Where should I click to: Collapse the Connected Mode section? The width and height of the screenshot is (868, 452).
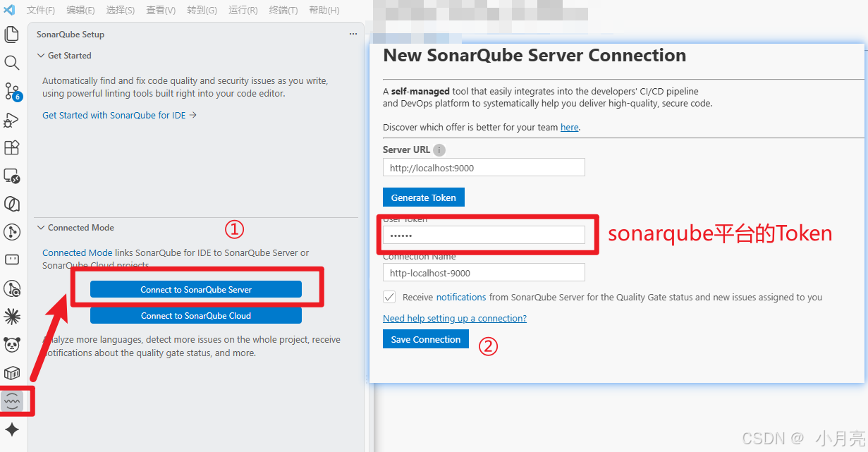(40, 228)
